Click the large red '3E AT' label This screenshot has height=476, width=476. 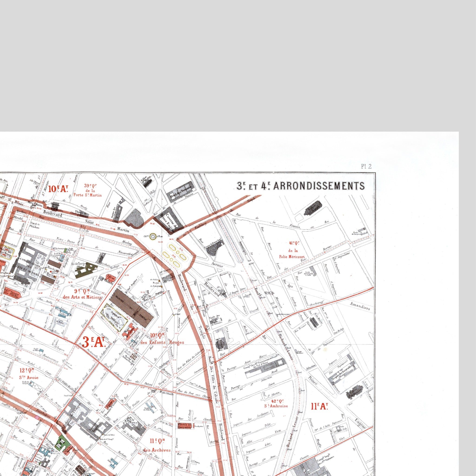[x=94, y=342]
